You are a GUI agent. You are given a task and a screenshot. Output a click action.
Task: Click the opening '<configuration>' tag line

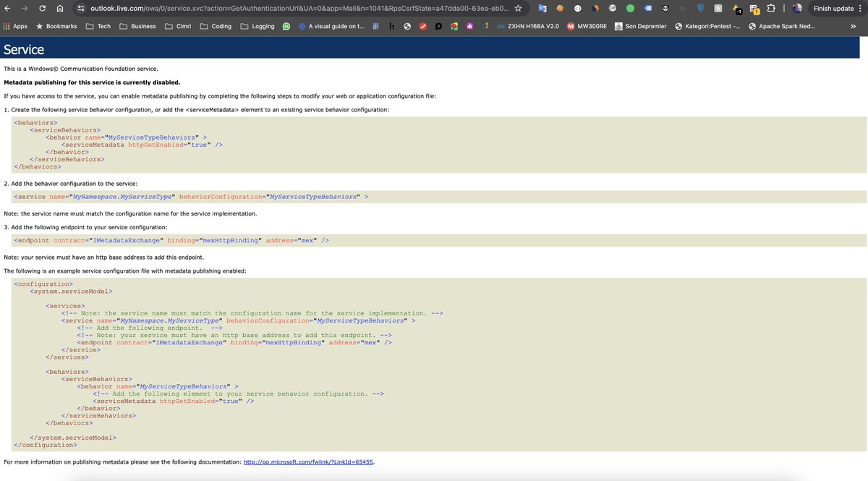tap(43, 284)
